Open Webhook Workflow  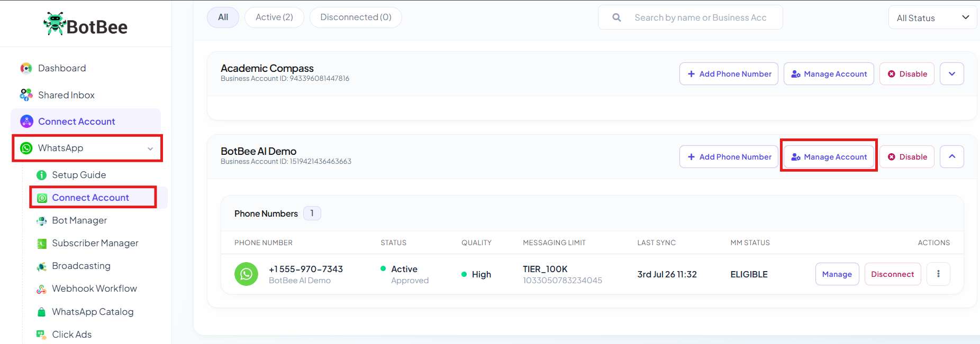click(x=94, y=289)
